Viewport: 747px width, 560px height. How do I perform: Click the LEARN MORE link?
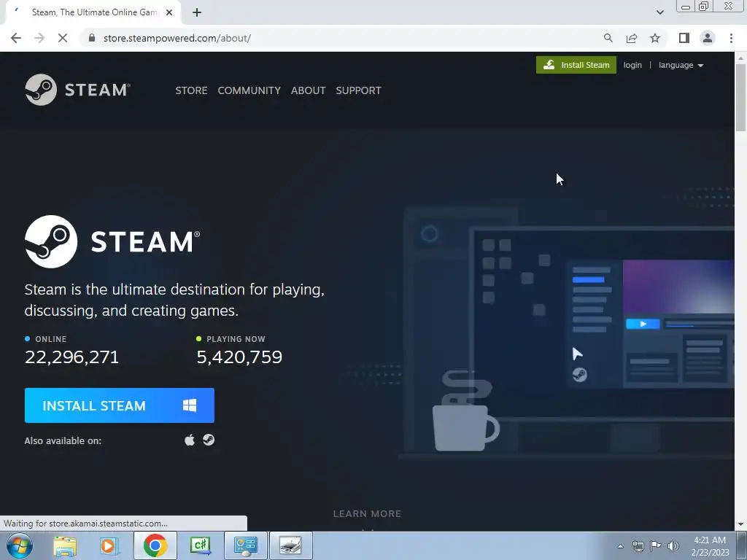tap(367, 514)
